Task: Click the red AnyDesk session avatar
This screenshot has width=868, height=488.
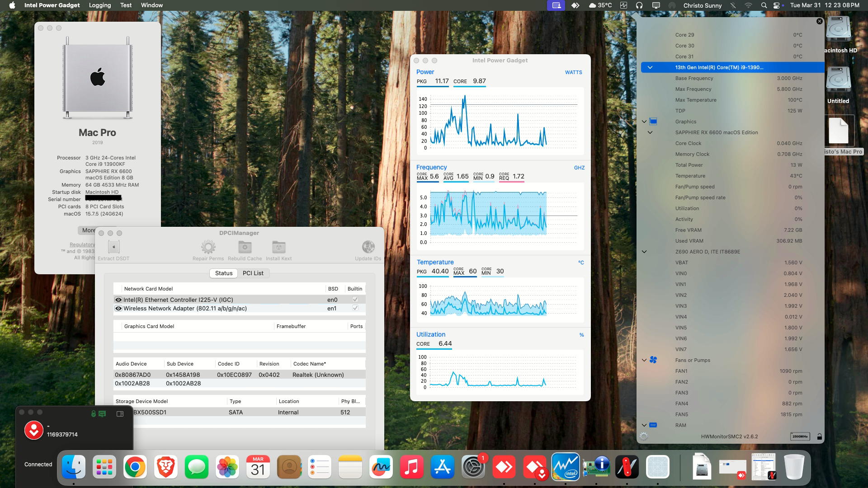Action: 34,430
